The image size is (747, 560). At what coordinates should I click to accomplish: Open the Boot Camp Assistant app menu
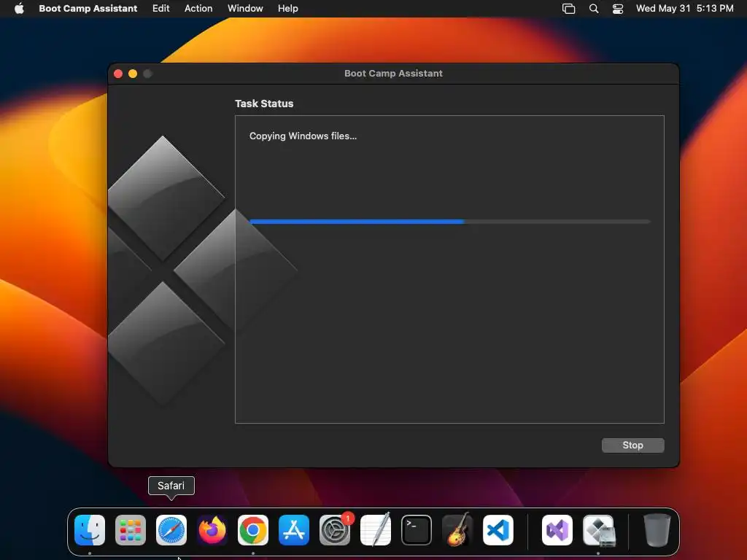[88, 9]
